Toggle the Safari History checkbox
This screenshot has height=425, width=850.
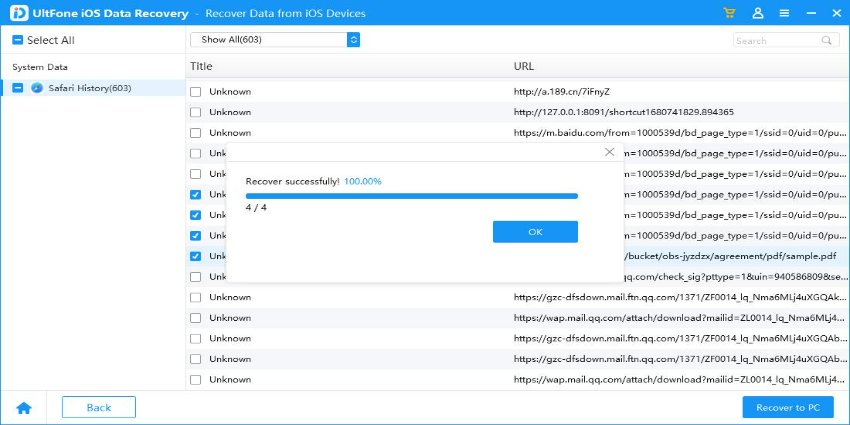coord(18,88)
